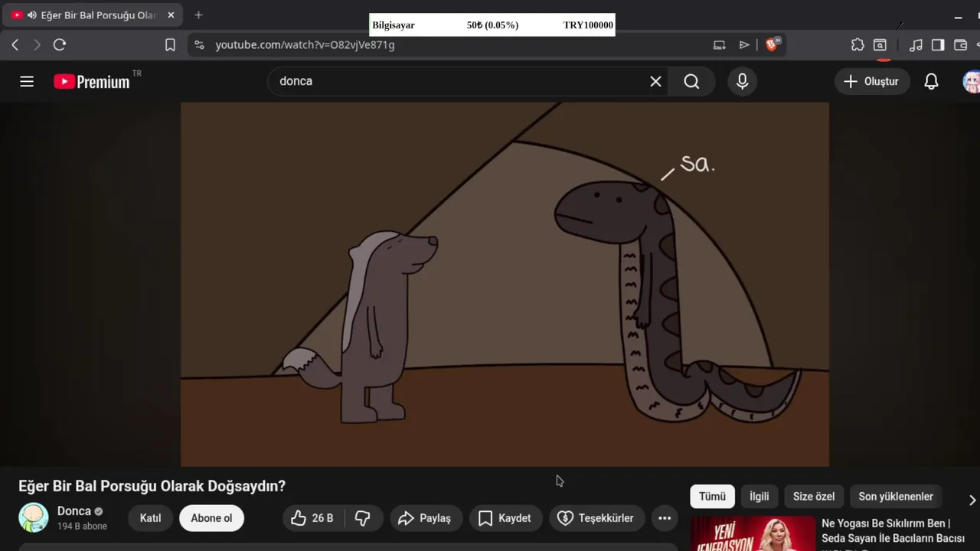Click the 194 B abone subscriber count
The width and height of the screenshot is (980, 551).
(82, 527)
